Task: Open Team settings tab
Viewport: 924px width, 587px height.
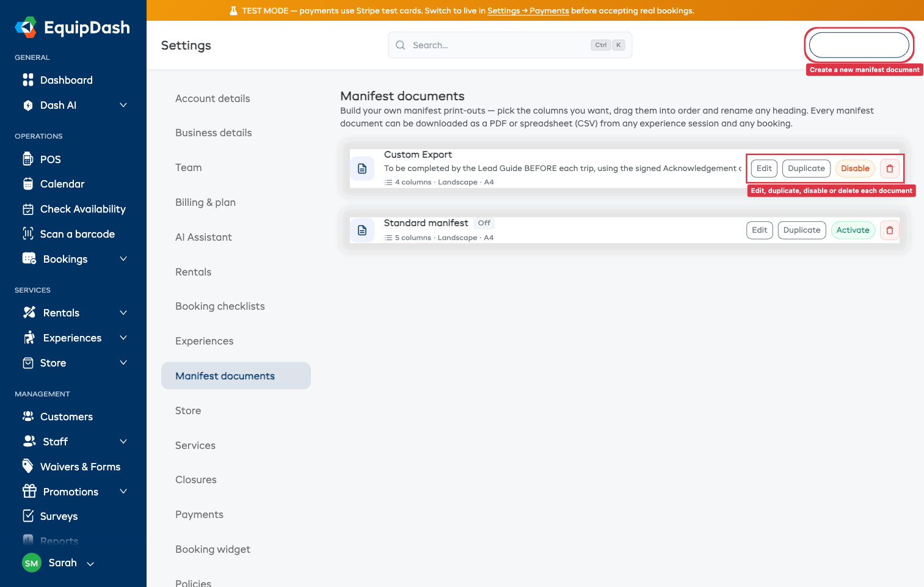Action: tap(236, 167)
